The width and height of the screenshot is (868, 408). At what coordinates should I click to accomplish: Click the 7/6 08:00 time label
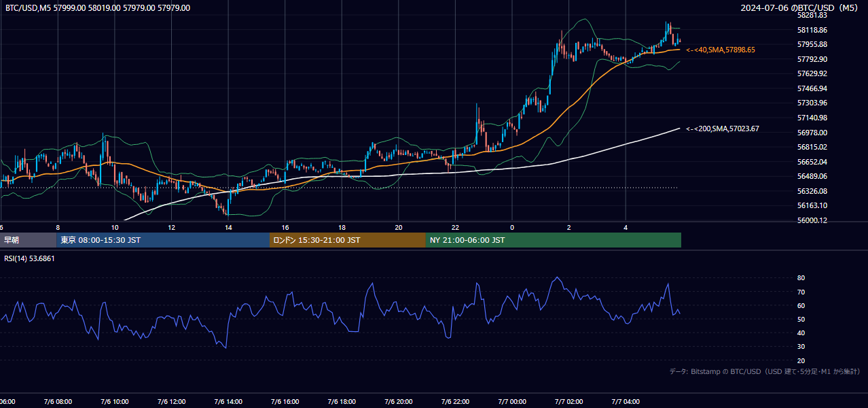click(x=57, y=402)
